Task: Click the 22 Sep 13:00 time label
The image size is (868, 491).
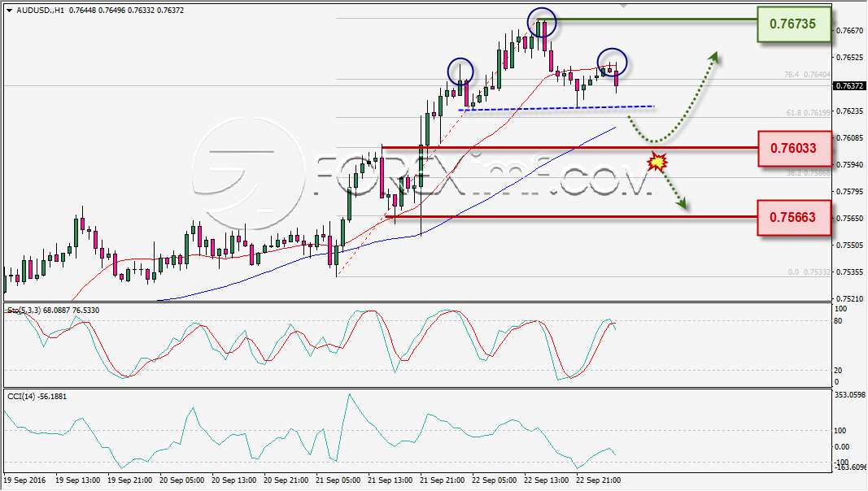Action: (x=547, y=480)
